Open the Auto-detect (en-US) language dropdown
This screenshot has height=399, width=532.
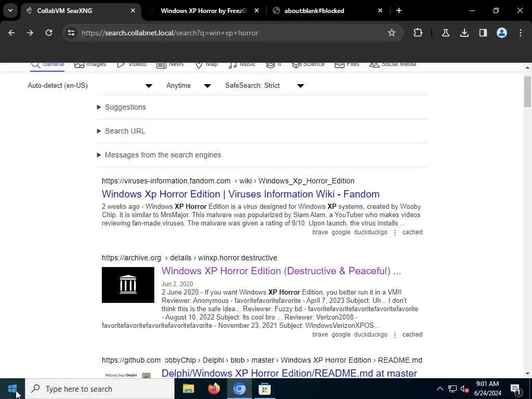89,86
